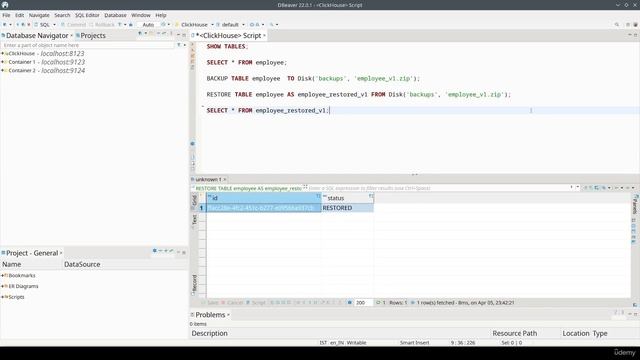Select Container 2 connection in navigator

(47, 71)
